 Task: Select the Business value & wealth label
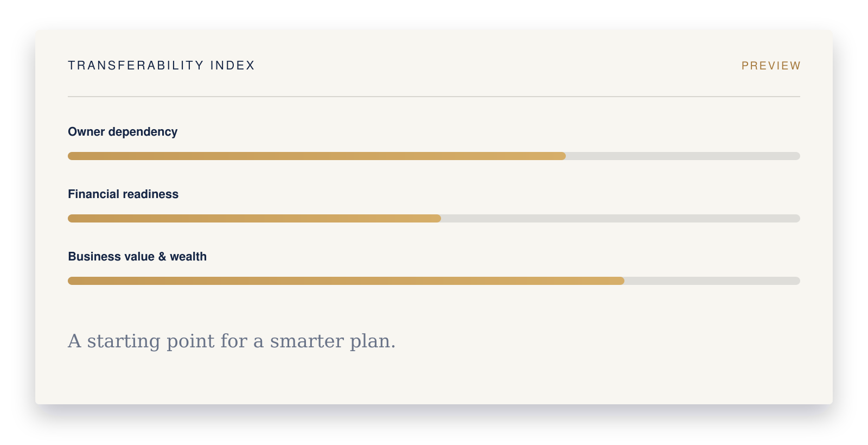137,257
